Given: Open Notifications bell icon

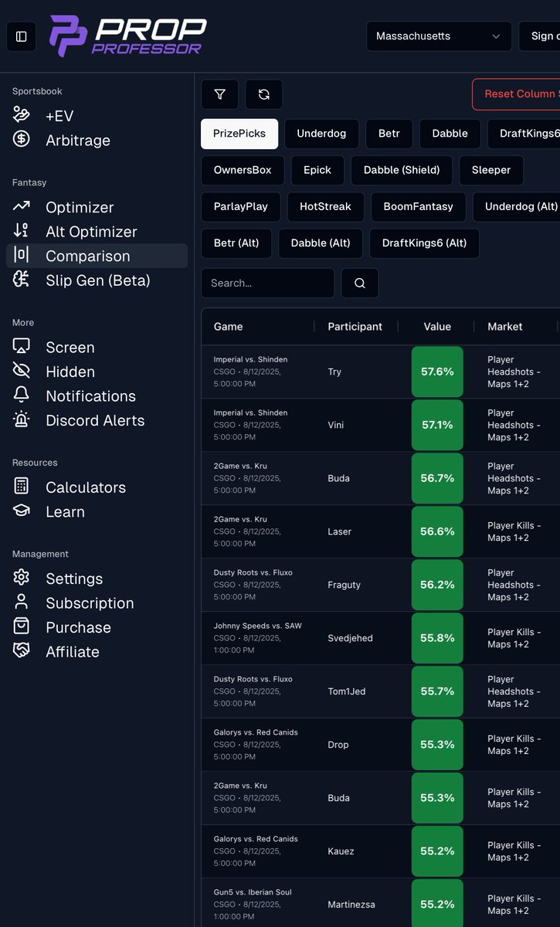Looking at the screenshot, I should (22, 396).
